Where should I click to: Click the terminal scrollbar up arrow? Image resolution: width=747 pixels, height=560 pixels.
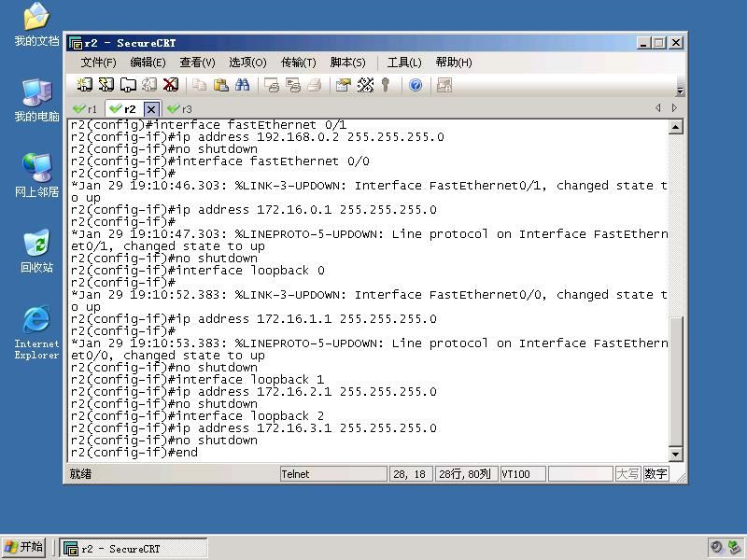[675, 127]
